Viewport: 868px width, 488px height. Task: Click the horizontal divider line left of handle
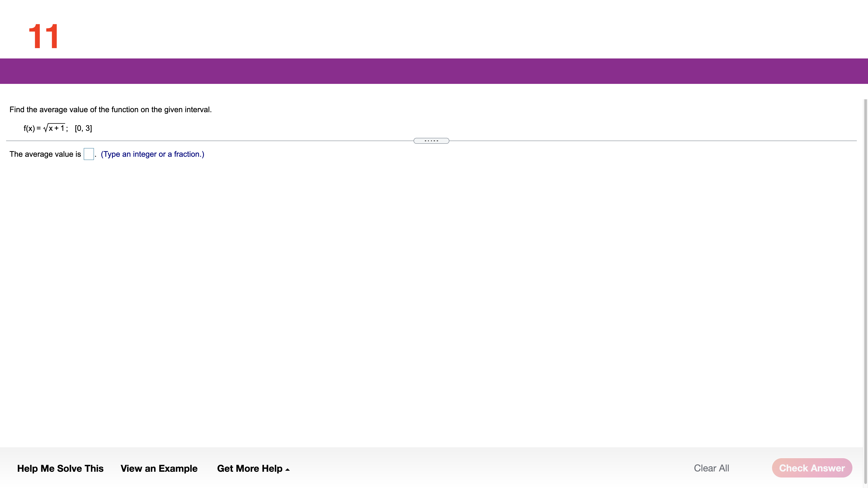tap(209, 141)
